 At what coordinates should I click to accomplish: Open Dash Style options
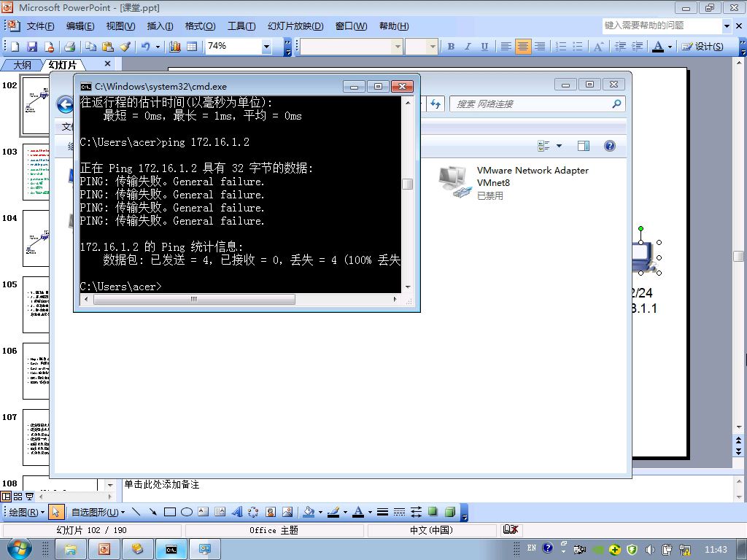coord(399,512)
